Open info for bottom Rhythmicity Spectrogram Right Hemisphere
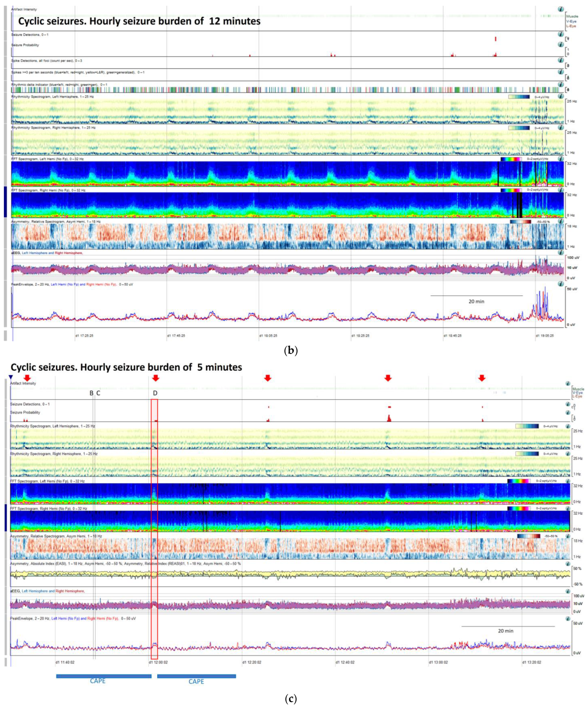 [x=568, y=454]
